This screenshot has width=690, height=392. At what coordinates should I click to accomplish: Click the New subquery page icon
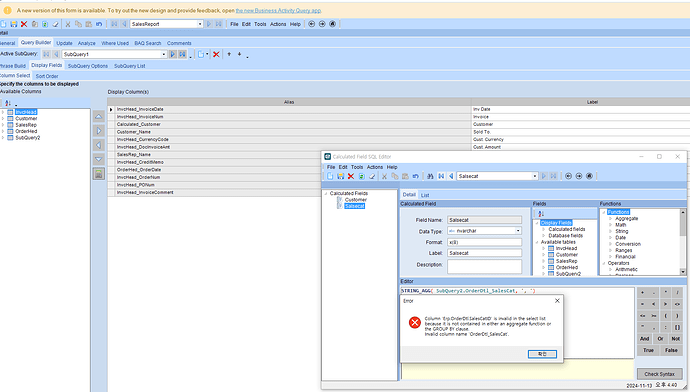(201, 54)
